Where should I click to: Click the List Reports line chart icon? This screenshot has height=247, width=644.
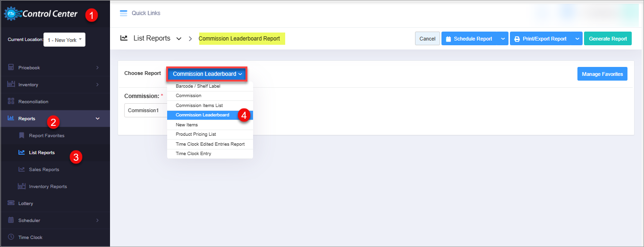pyautogui.click(x=22, y=152)
